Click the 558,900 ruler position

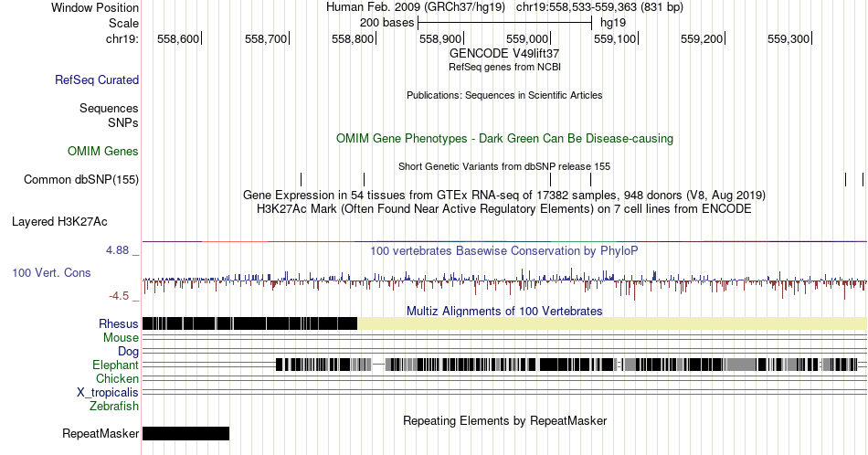point(440,38)
